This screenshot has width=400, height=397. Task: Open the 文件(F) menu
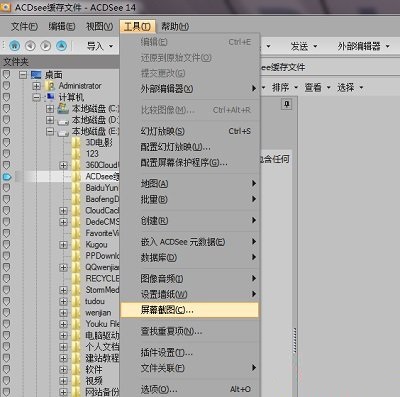pyautogui.click(x=24, y=26)
